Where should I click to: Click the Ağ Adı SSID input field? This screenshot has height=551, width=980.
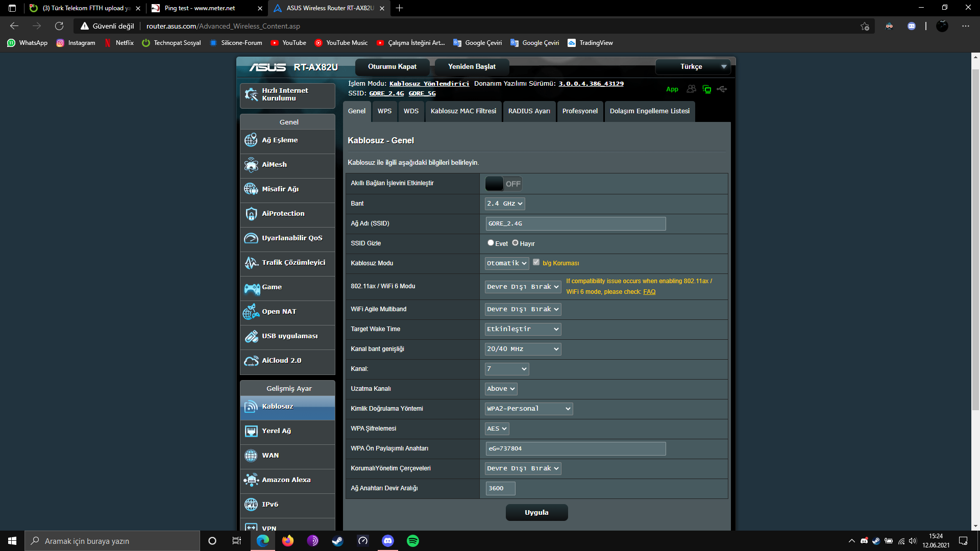pyautogui.click(x=575, y=223)
